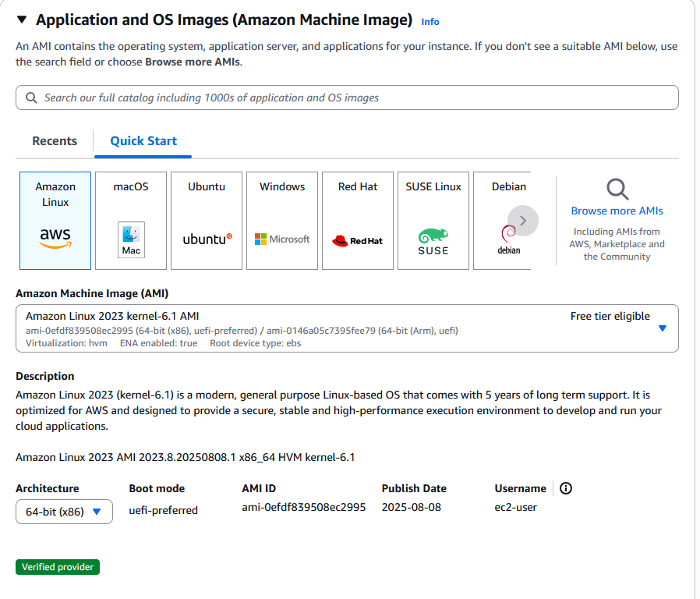Select the Windows Microsoft AMI tile
Image resolution: width=700 pixels, height=599 pixels.
(281, 220)
